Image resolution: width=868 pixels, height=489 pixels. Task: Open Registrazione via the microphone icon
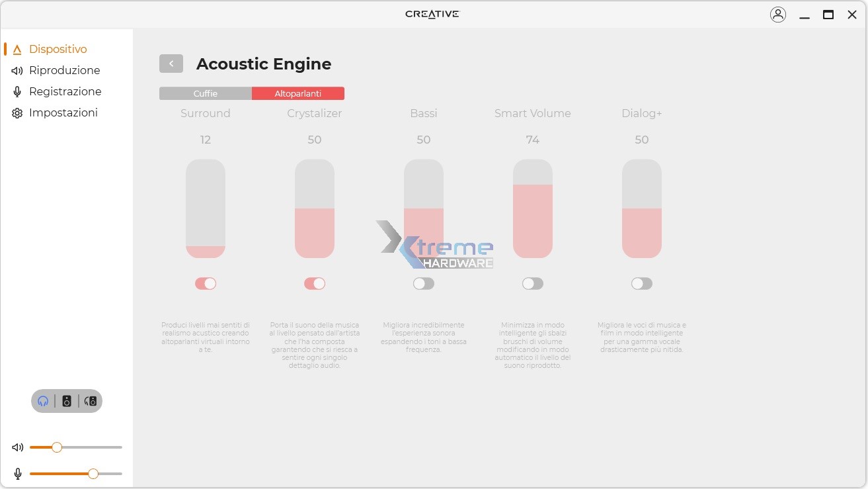point(17,91)
